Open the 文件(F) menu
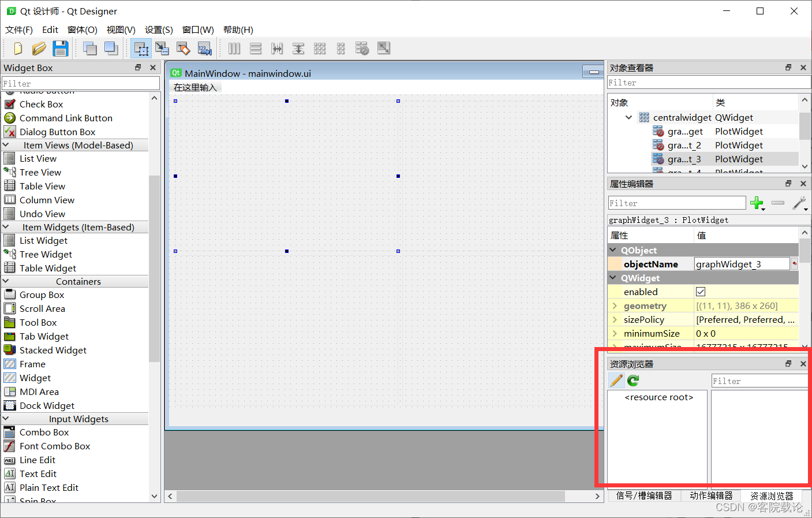 pos(18,29)
